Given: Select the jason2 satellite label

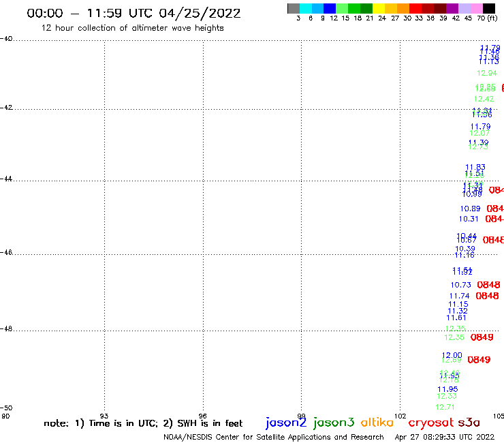Looking at the screenshot, I should click(286, 423).
